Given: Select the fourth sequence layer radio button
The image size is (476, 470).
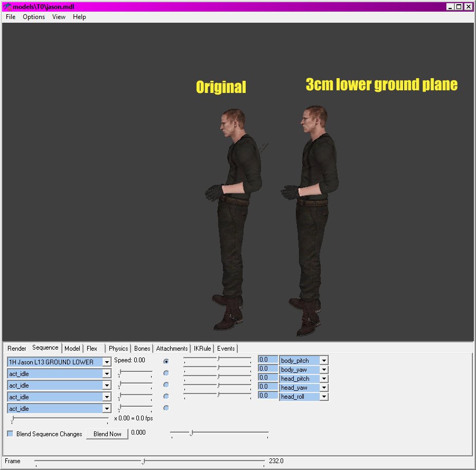Looking at the screenshot, I should click(x=166, y=396).
